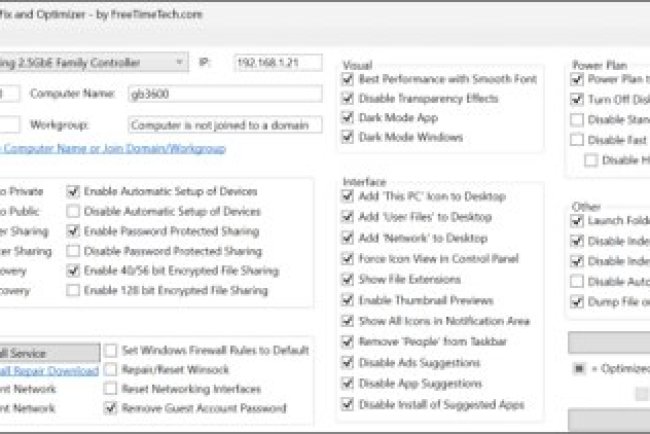
Task: Uncheck Remove 'People' from Taskbar
Action: tap(348, 342)
